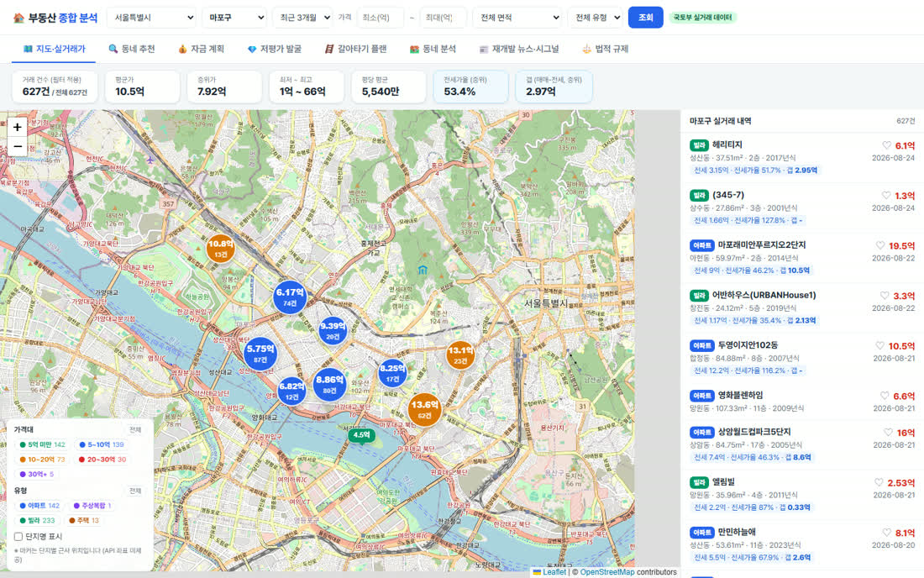Open the 최근 3개월 period dropdown

tap(302, 18)
